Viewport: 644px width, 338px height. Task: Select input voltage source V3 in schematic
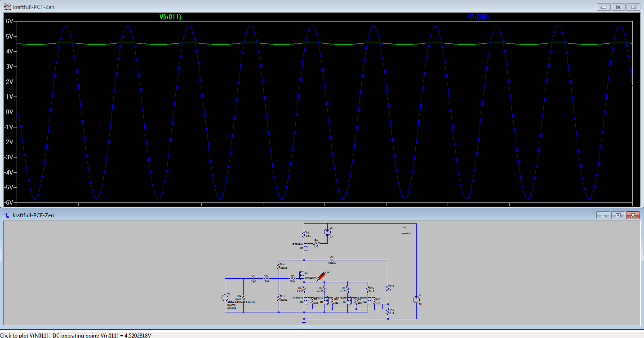pyautogui.click(x=225, y=298)
